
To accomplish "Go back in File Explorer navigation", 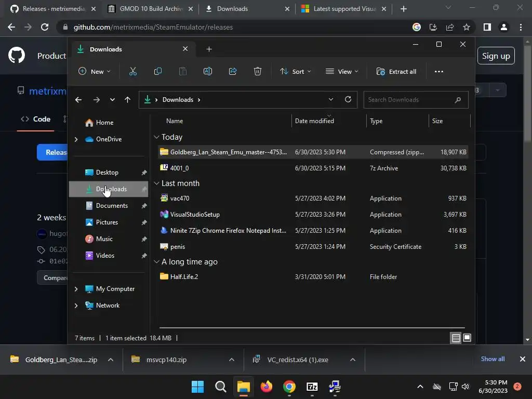I will 78,100.
